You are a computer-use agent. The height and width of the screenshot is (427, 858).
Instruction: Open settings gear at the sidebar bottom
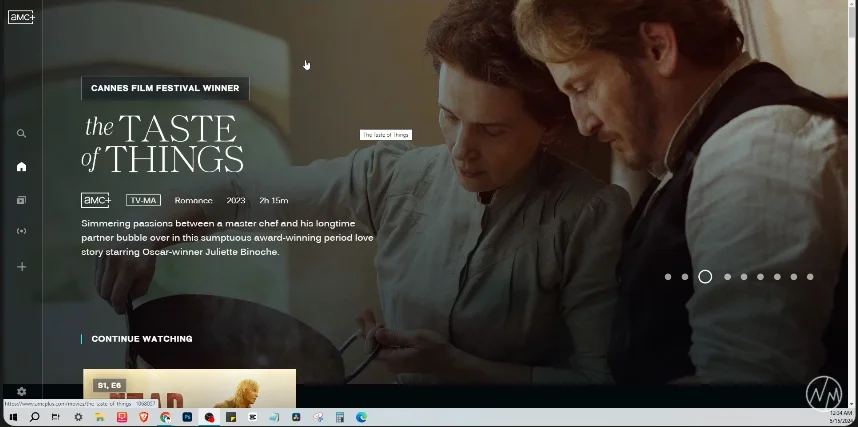(21, 391)
